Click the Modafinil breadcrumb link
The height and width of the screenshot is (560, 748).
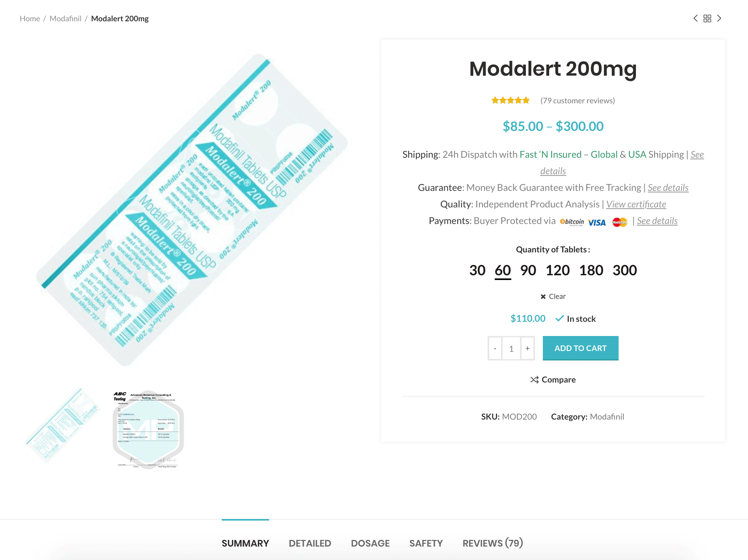pos(65,19)
